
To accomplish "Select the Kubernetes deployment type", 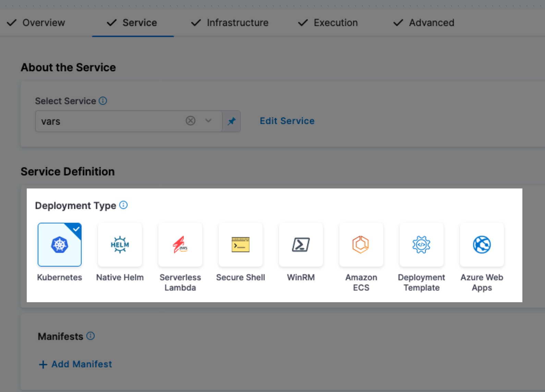I will pos(60,245).
